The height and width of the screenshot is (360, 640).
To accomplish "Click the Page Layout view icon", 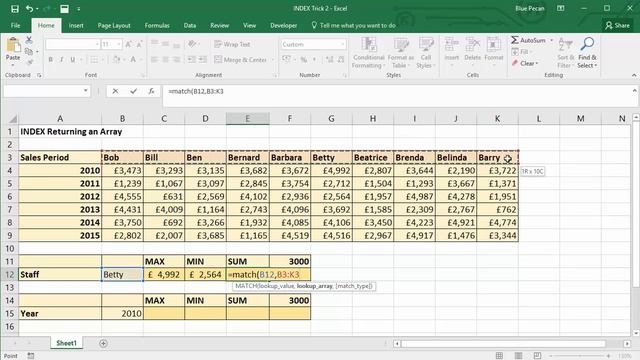I will [x=518, y=356].
